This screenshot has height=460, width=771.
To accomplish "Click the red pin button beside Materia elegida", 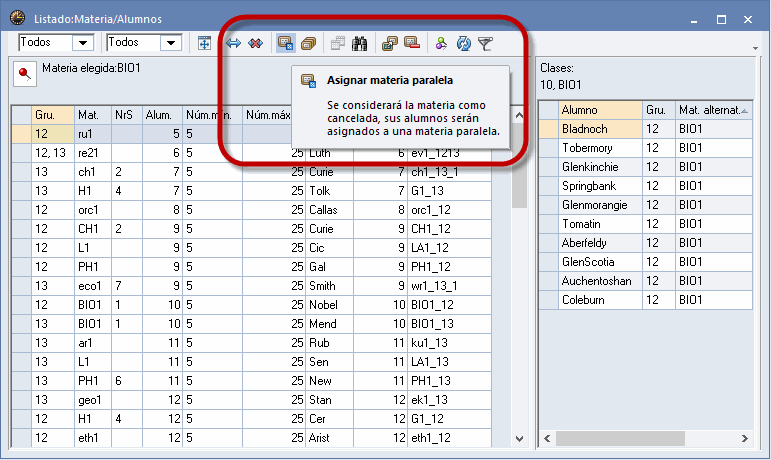I will coord(25,74).
